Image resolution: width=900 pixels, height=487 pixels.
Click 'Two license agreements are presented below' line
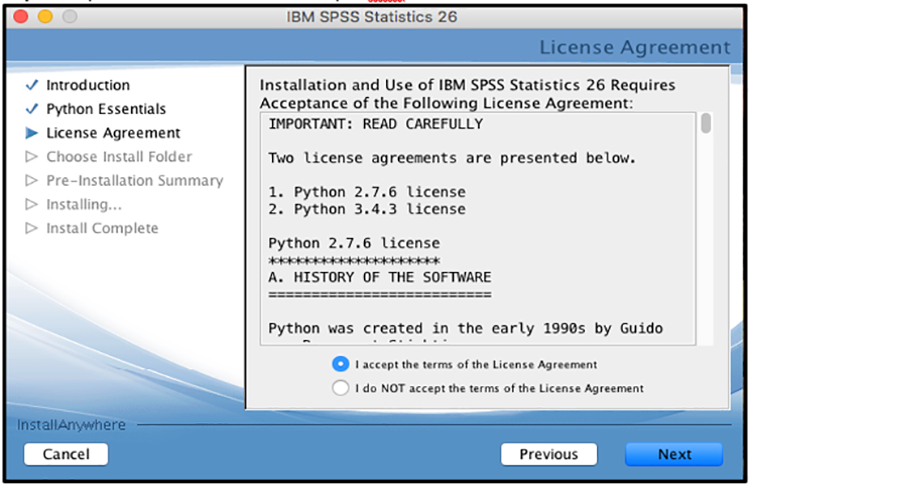pos(452,158)
